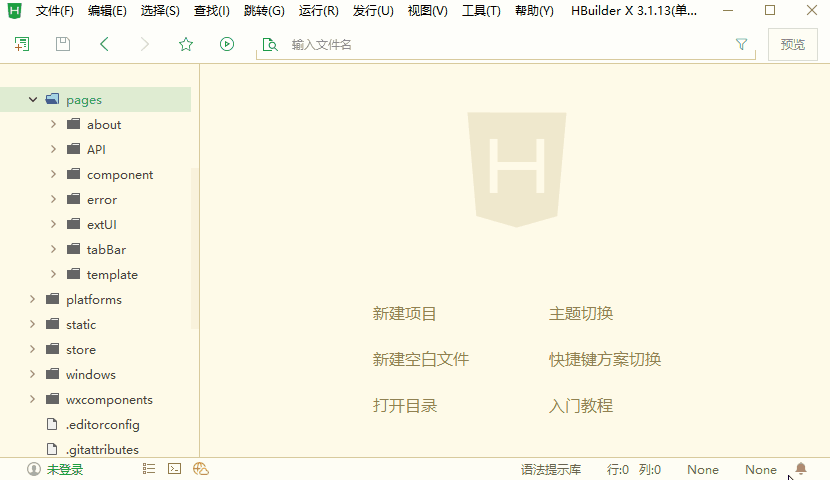Image resolution: width=830 pixels, height=480 pixels.
Task: Expand the tabBar folder arrow
Action: pyautogui.click(x=53, y=249)
